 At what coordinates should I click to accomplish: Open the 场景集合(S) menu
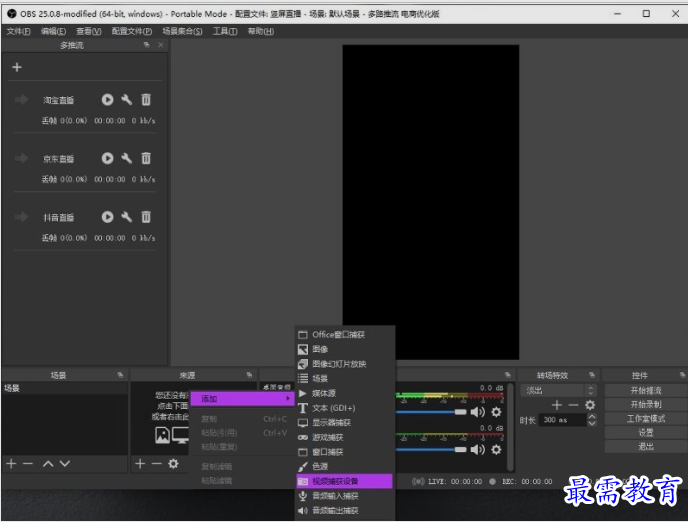(182, 31)
